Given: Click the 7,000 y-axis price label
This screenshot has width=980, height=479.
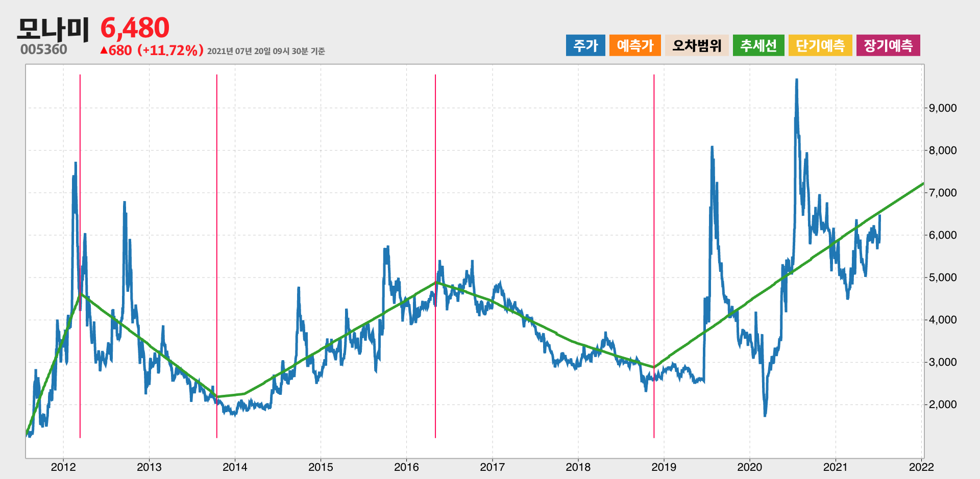Looking at the screenshot, I should point(943,193).
